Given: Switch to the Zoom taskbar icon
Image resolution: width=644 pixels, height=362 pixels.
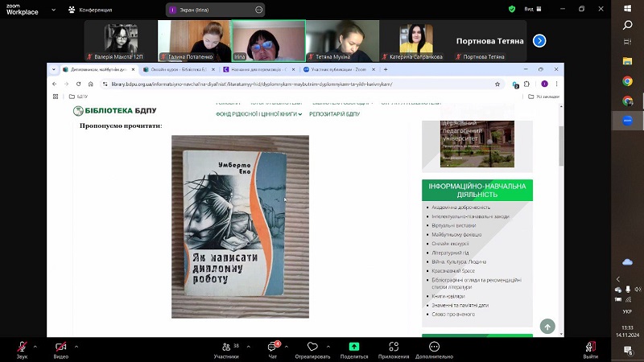Looking at the screenshot, I should pos(627,121).
